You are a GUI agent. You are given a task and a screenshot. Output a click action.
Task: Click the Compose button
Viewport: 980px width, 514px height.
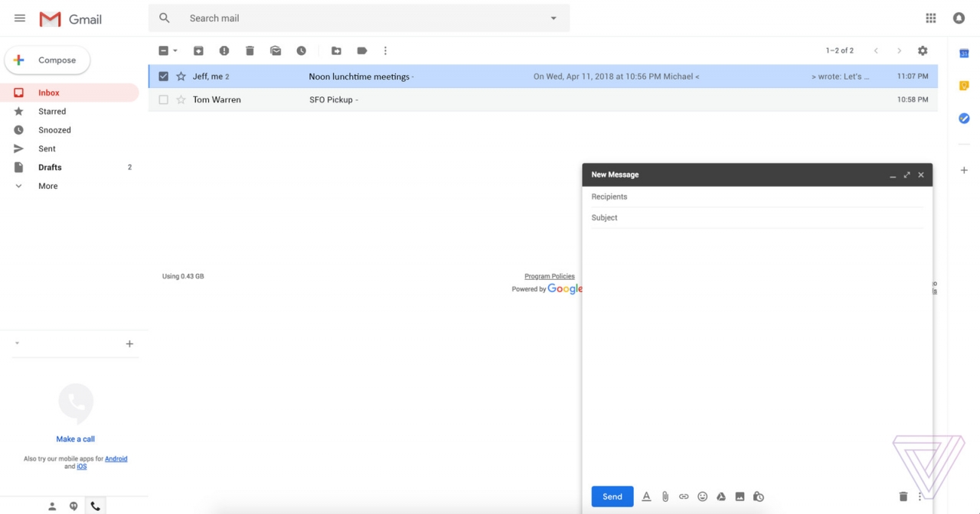(x=47, y=60)
